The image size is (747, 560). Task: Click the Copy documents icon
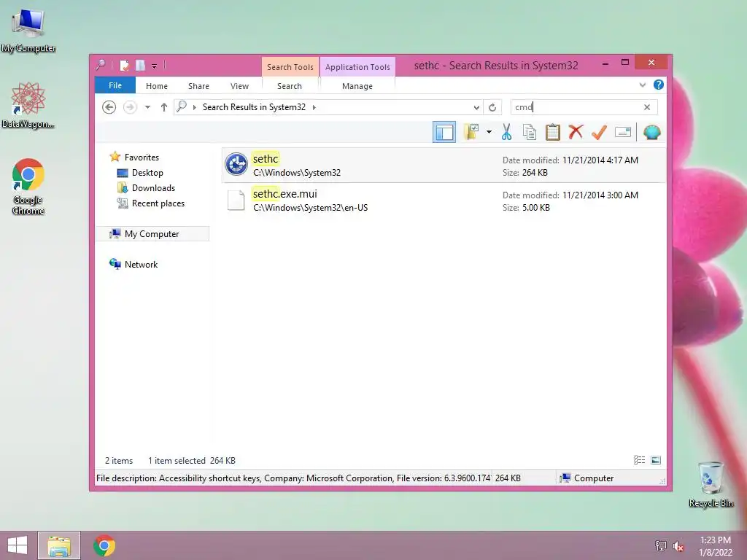tap(530, 132)
